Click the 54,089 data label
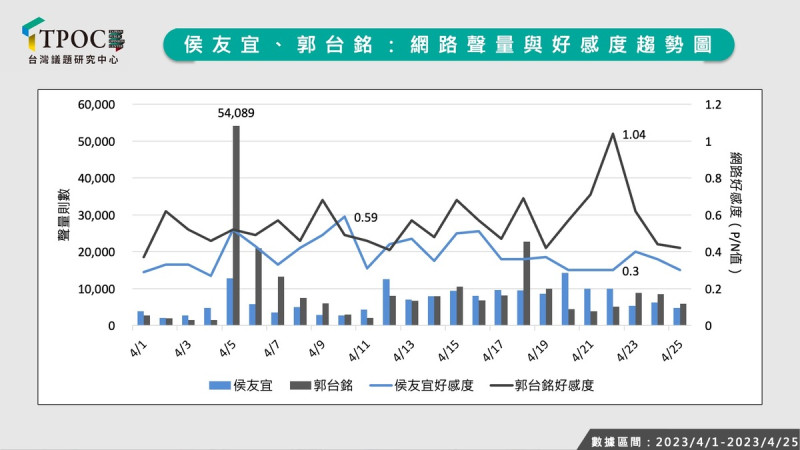This screenshot has height=450, width=800. click(x=236, y=113)
